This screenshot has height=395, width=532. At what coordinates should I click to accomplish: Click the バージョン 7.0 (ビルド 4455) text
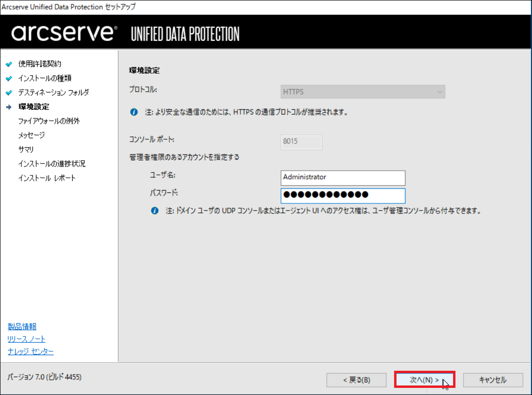click(x=44, y=377)
